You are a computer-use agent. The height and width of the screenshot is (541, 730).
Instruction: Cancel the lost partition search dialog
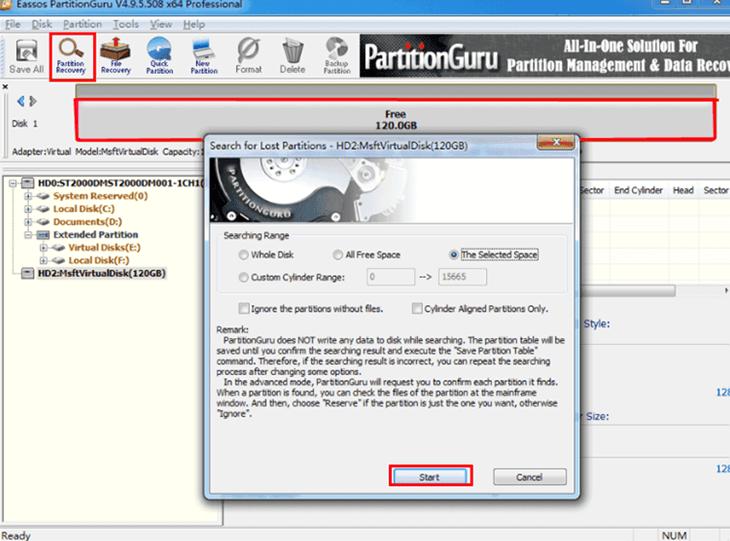(530, 477)
